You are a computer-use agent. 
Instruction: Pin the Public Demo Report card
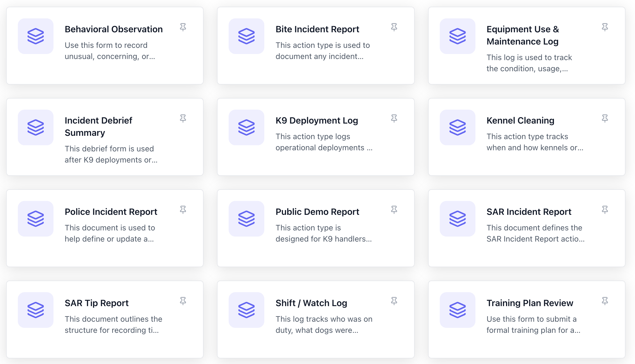[394, 210]
